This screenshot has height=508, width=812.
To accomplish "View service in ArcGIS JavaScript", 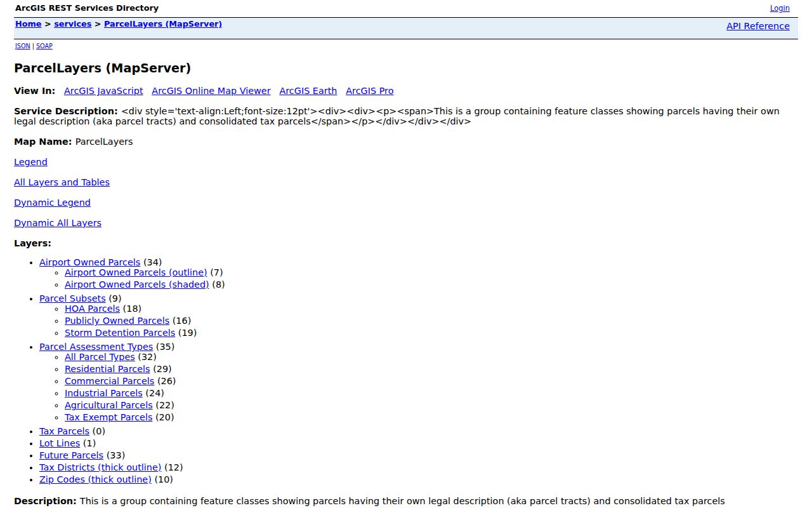I will pos(103,91).
